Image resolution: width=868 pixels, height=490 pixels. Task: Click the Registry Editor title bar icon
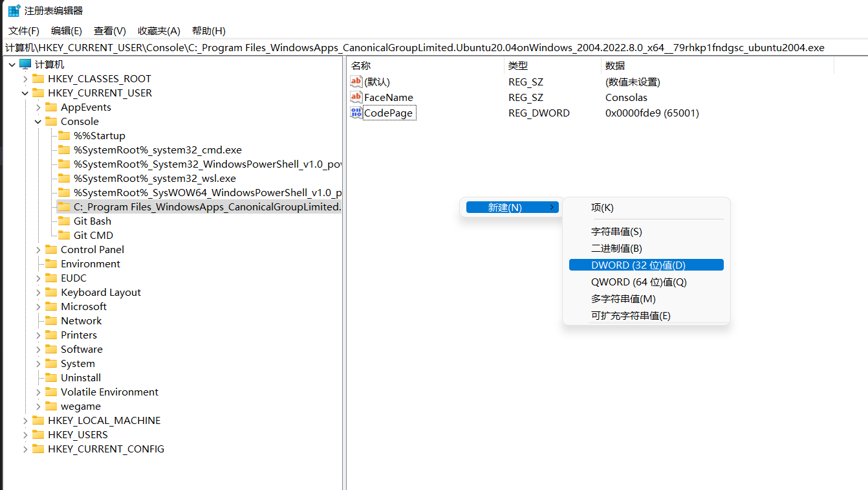[14, 10]
